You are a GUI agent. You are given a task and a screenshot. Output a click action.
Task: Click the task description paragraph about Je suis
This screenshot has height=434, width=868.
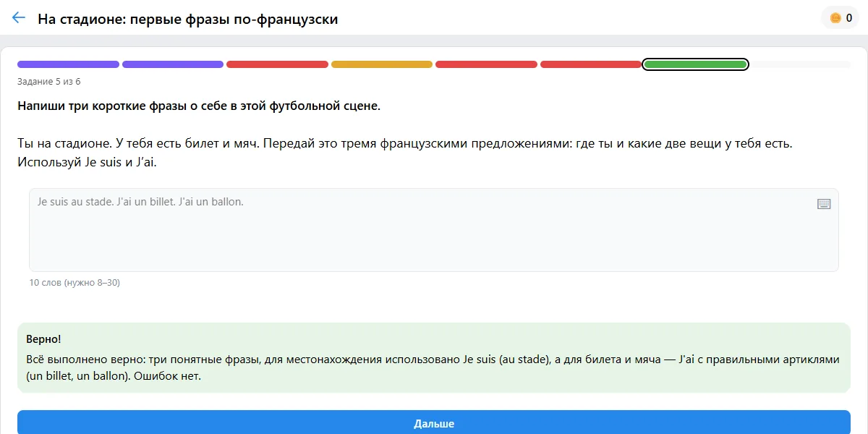(x=405, y=153)
